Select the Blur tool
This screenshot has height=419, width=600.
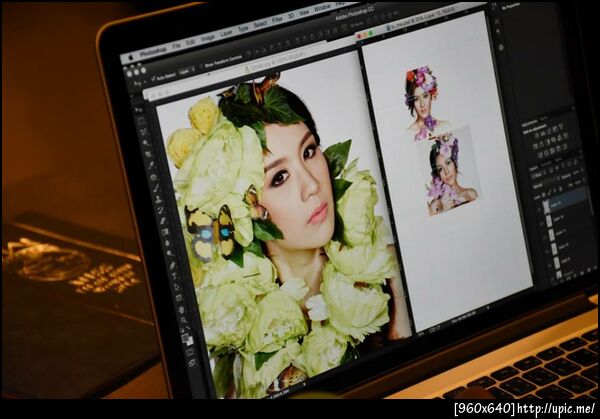[x=168, y=242]
